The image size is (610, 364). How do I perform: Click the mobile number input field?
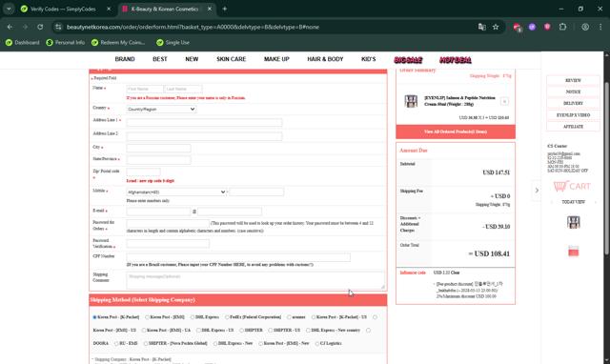tap(256, 192)
